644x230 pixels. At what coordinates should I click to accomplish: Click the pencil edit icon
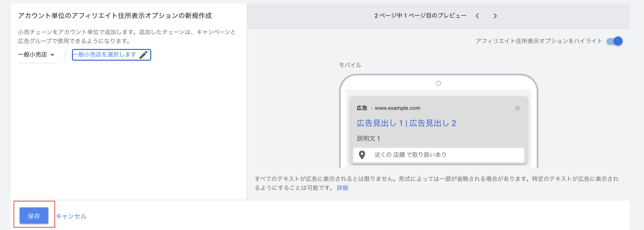click(x=143, y=55)
